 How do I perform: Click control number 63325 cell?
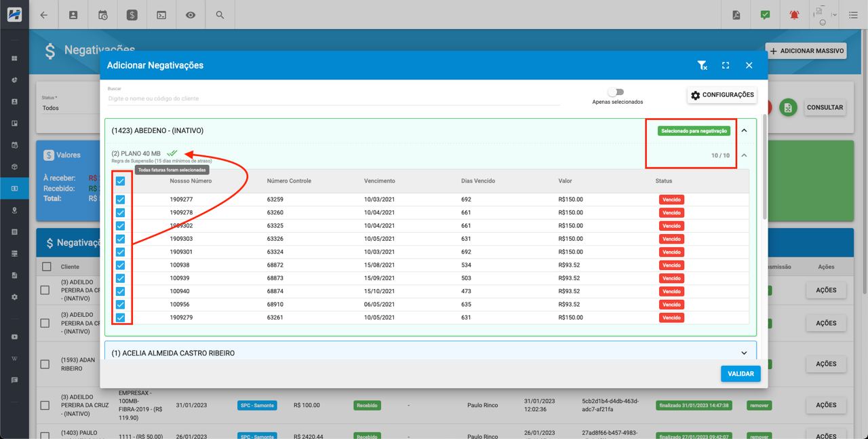pyautogui.click(x=275, y=226)
